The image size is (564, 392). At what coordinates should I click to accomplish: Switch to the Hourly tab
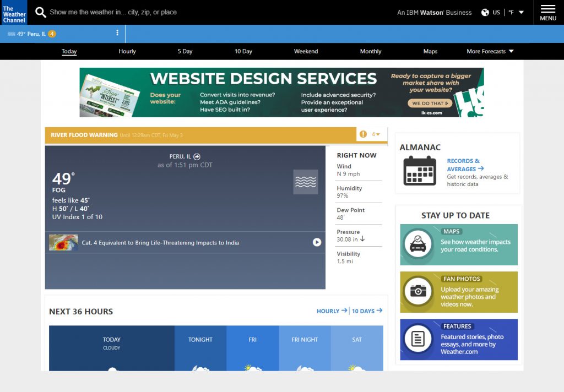click(127, 51)
